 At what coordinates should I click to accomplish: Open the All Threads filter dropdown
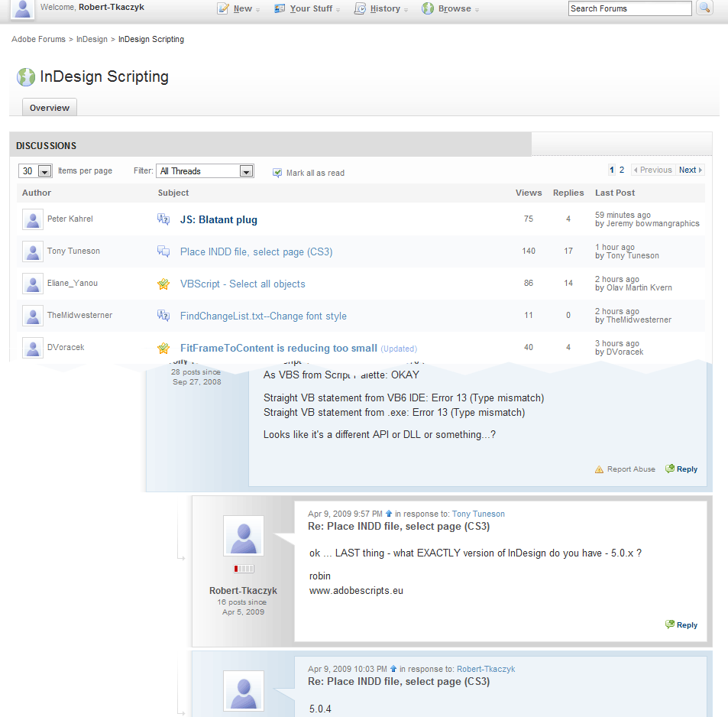point(205,171)
